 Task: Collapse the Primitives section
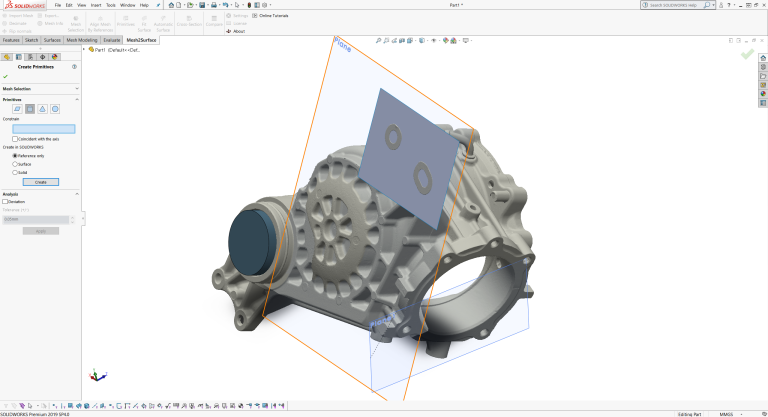pyautogui.click(x=77, y=99)
